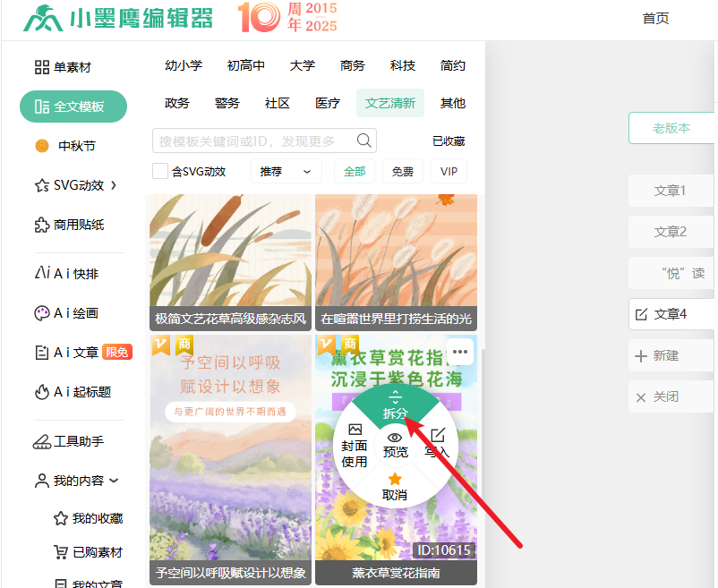Open the three-dots menu on template
This screenshot has width=718, height=588.
(x=460, y=352)
